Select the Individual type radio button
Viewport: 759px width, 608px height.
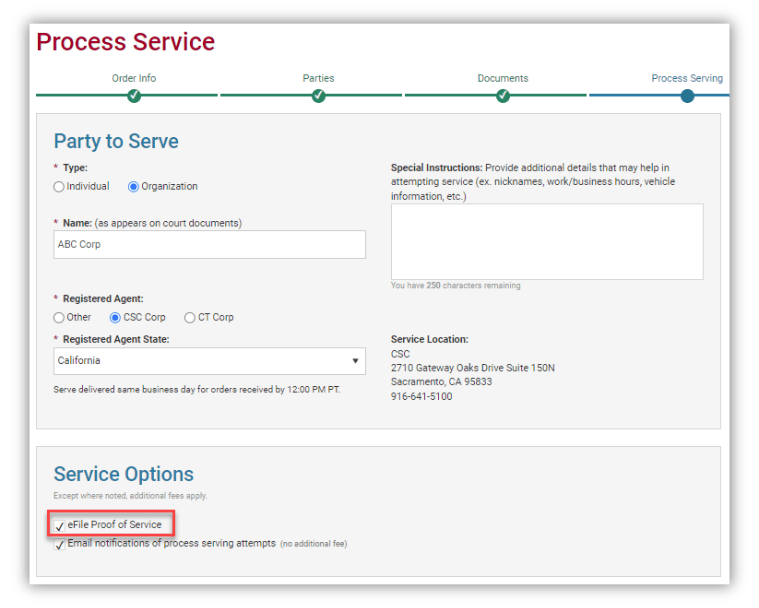pyautogui.click(x=59, y=187)
